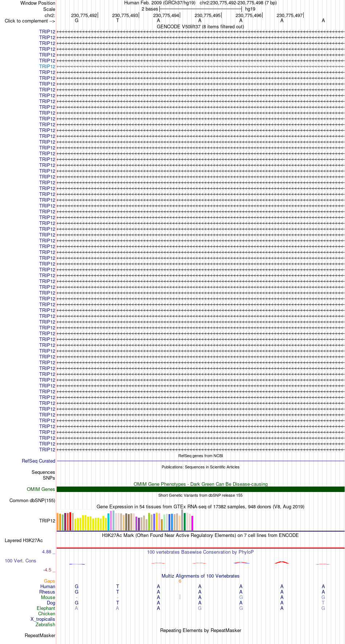The image size is (345, 644).
Task: Select the Zebrafish alignment row label
Action: tap(45, 624)
